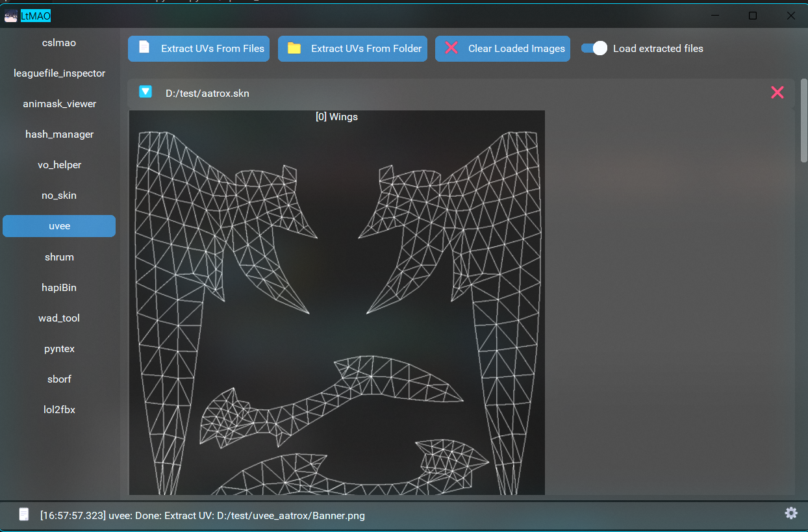
Task: Go to hash_manager in the sidebar
Action: click(59, 134)
